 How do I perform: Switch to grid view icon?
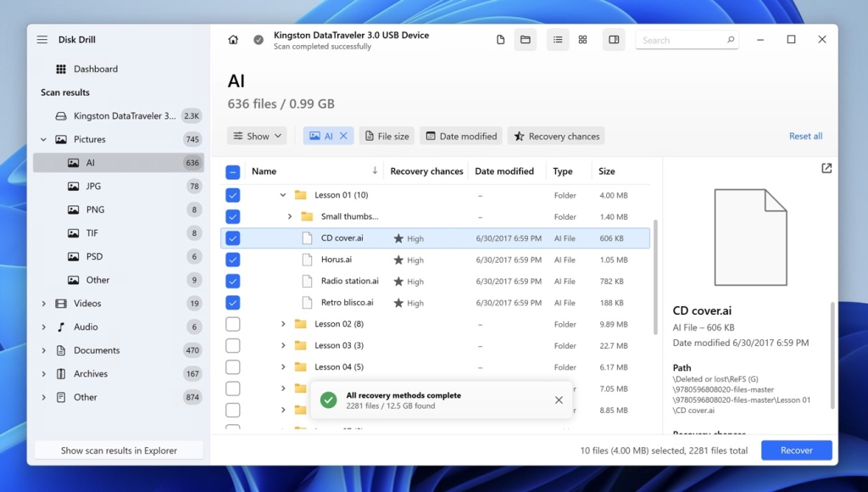pos(584,39)
